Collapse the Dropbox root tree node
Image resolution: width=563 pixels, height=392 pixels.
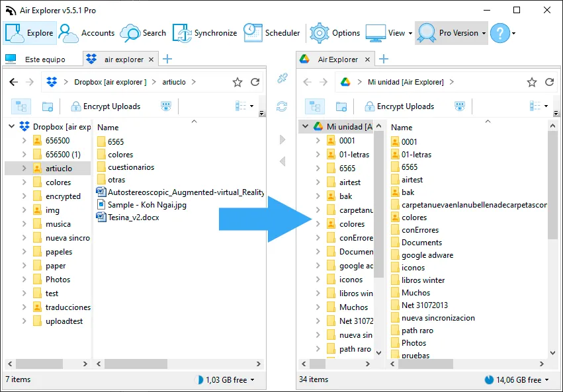coord(11,126)
